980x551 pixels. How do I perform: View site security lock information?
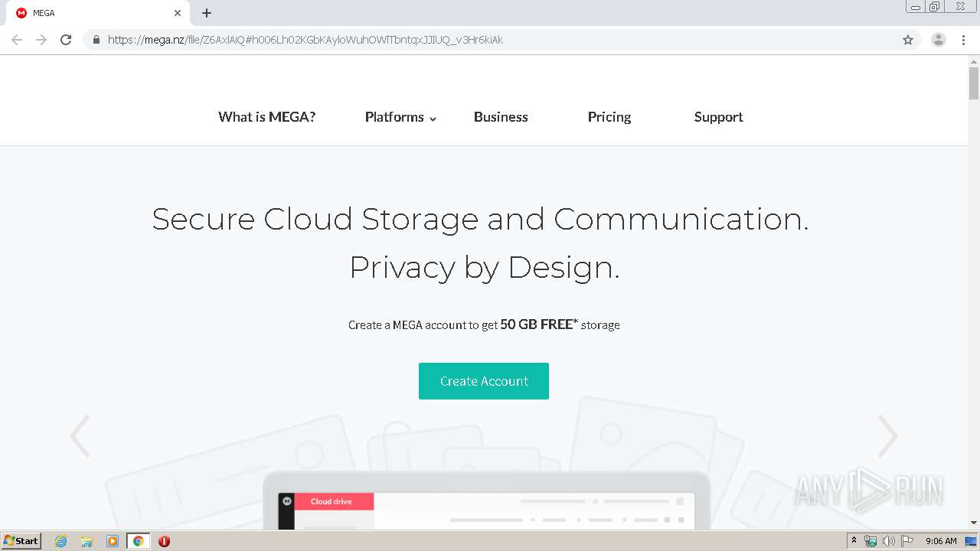(x=96, y=40)
